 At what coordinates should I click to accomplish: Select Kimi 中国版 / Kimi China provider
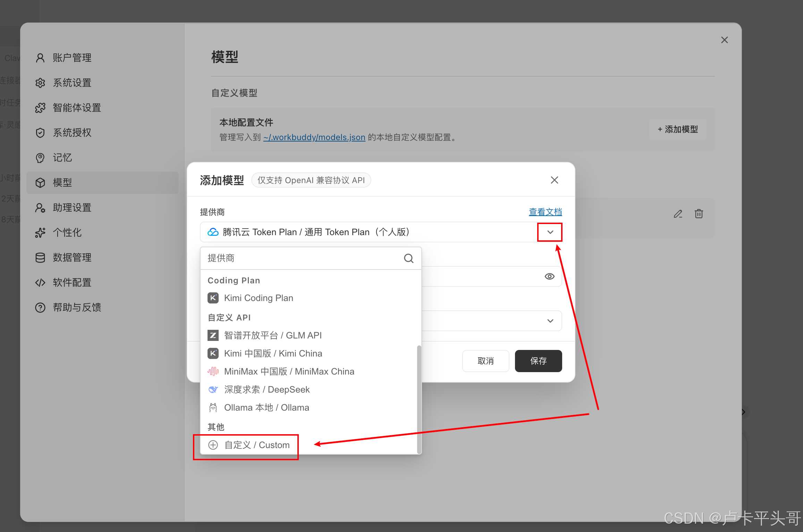(x=308, y=353)
